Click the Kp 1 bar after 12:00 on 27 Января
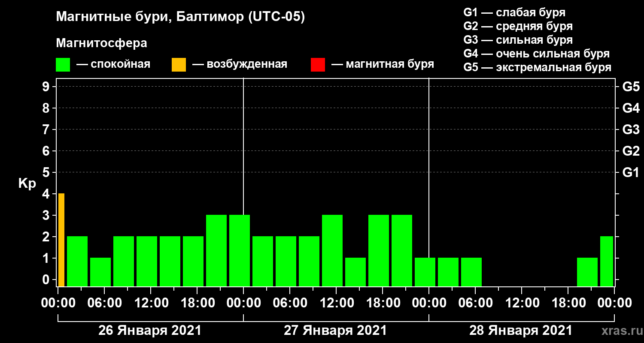The width and height of the screenshot is (644, 343). click(355, 272)
